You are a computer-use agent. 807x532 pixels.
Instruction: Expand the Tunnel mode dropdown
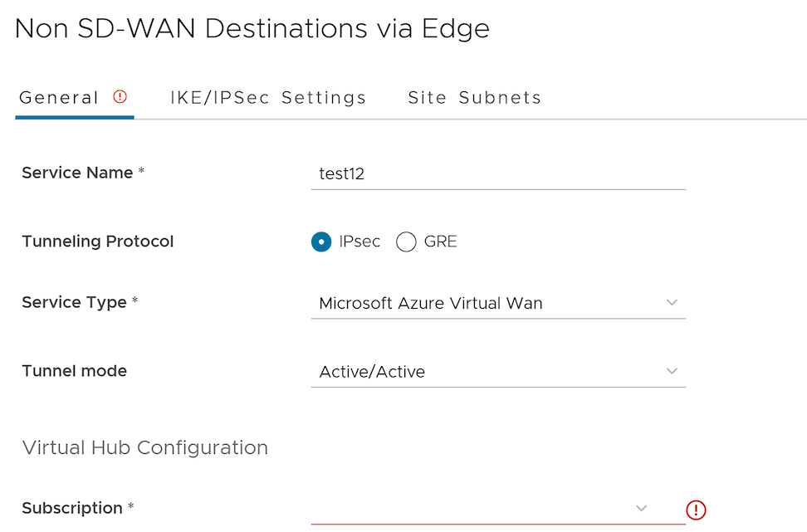[498, 372]
